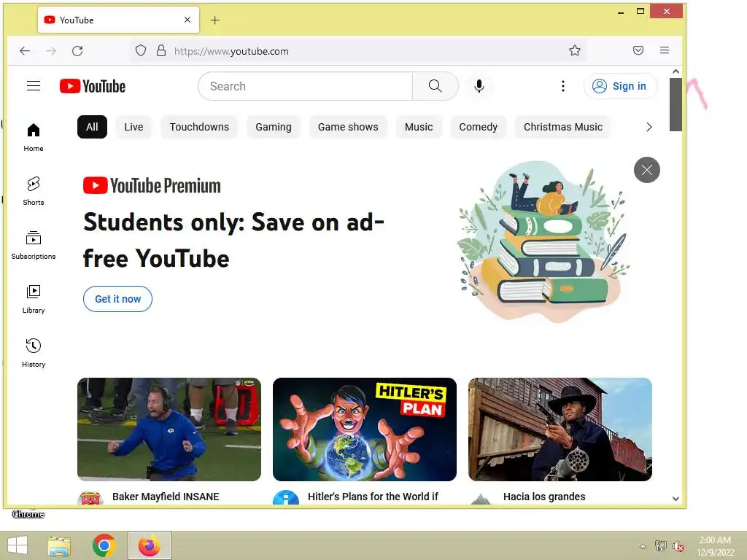747x560 pixels.
Task: Open Baker Mayfield video thumbnail
Action: pyautogui.click(x=169, y=429)
